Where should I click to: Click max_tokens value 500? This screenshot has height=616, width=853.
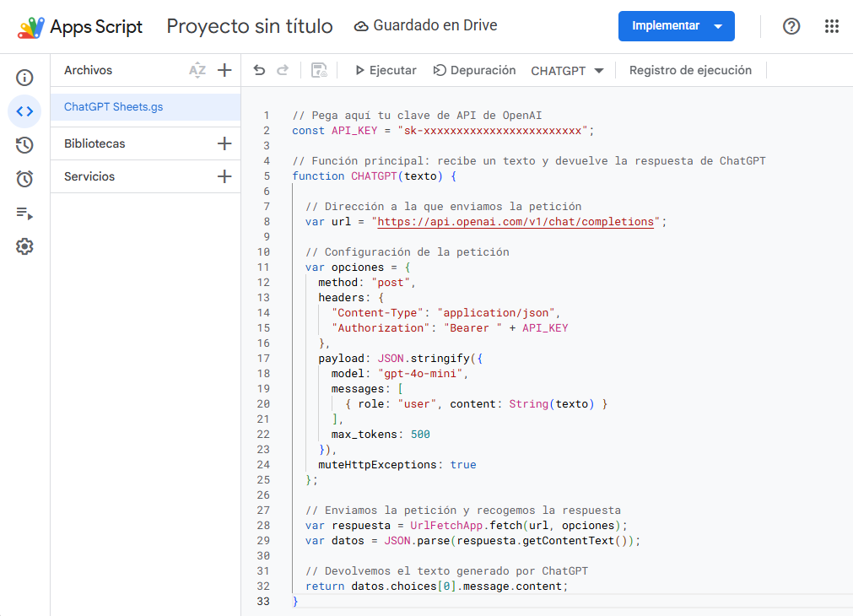[420, 435]
